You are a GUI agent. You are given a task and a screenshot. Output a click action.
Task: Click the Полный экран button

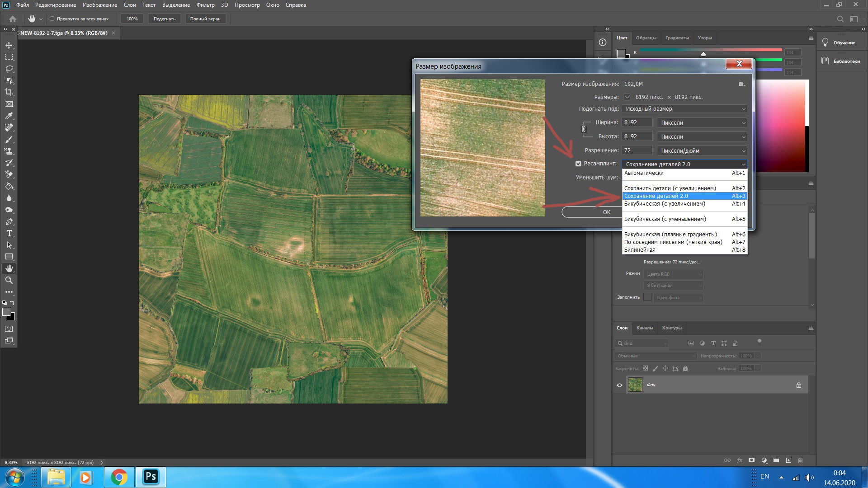(x=205, y=19)
